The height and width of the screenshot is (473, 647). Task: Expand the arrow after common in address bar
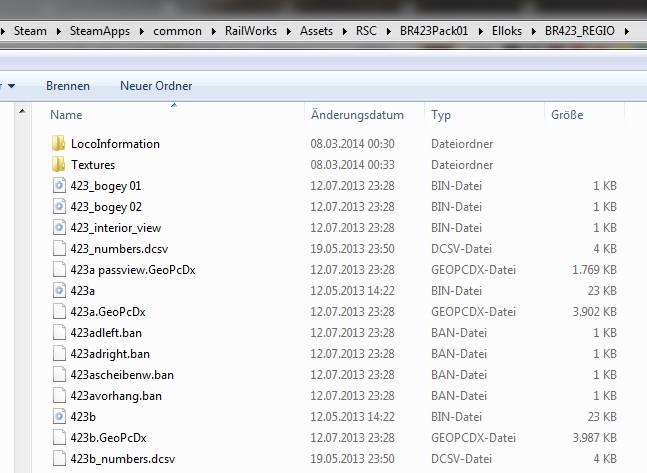click(x=214, y=31)
